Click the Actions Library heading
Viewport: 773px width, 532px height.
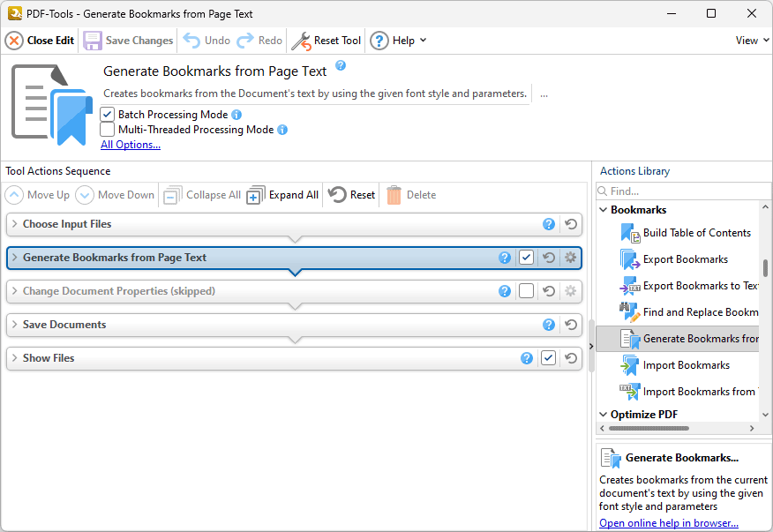pyautogui.click(x=634, y=171)
